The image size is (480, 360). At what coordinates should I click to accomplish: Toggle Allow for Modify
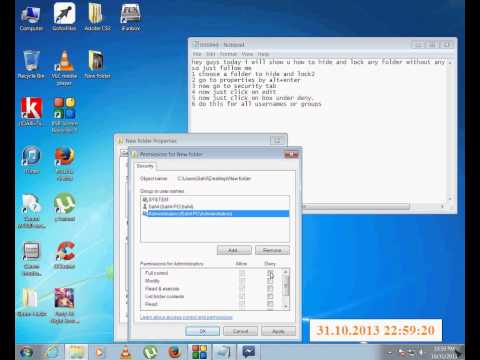click(242, 281)
